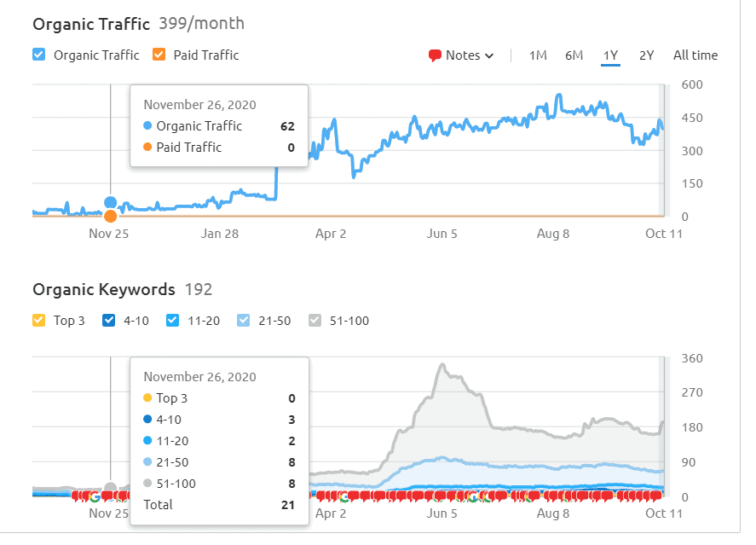Click the 21-50 row in keywords tooltip
Screen dimensions: 756x545
point(219,462)
